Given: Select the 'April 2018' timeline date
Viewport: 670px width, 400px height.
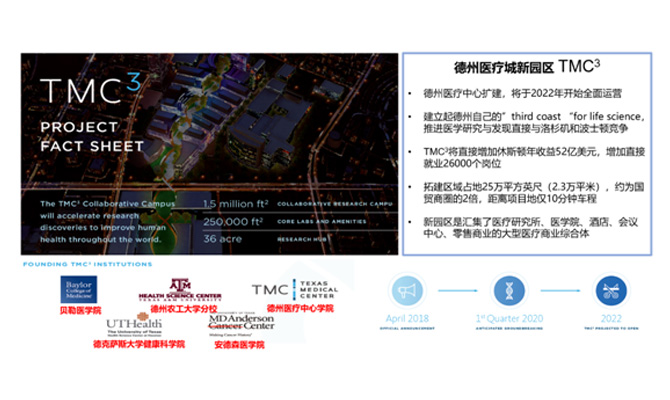Looking at the screenshot, I should pos(407,318).
